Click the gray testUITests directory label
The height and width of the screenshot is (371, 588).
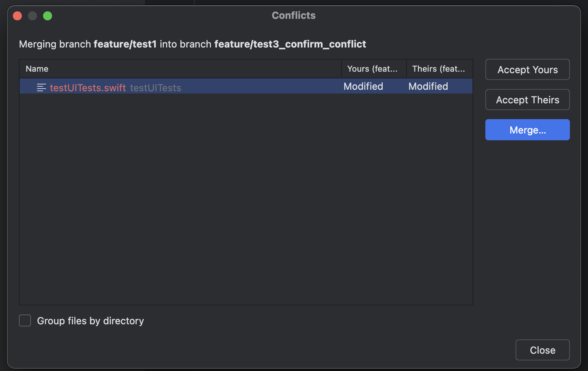pos(155,87)
